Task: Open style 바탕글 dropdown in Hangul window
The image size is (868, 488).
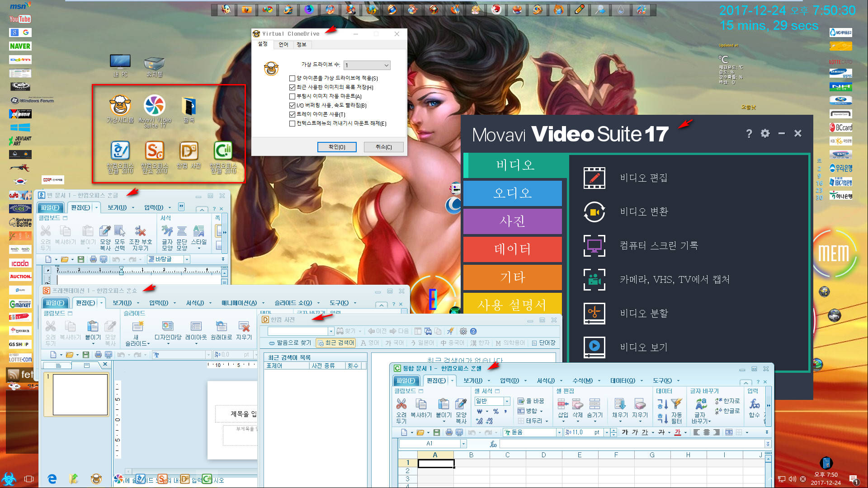Action: click(x=187, y=259)
